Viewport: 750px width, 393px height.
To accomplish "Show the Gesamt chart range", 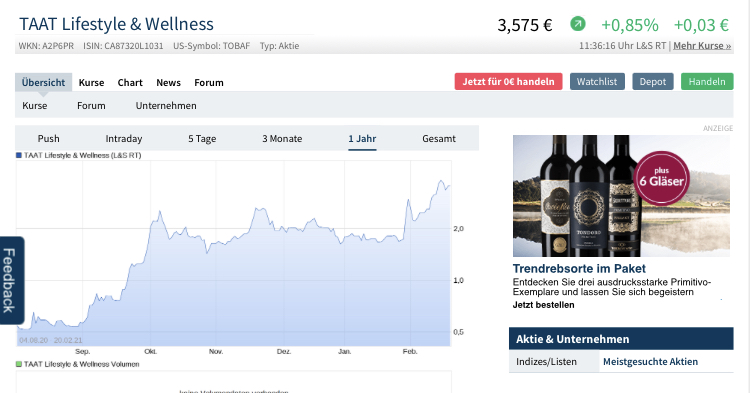I will pyautogui.click(x=439, y=139).
